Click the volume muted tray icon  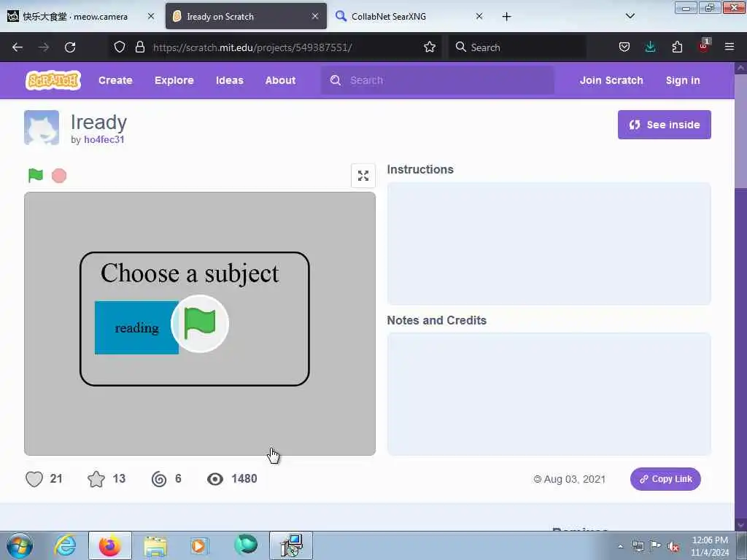(673, 547)
